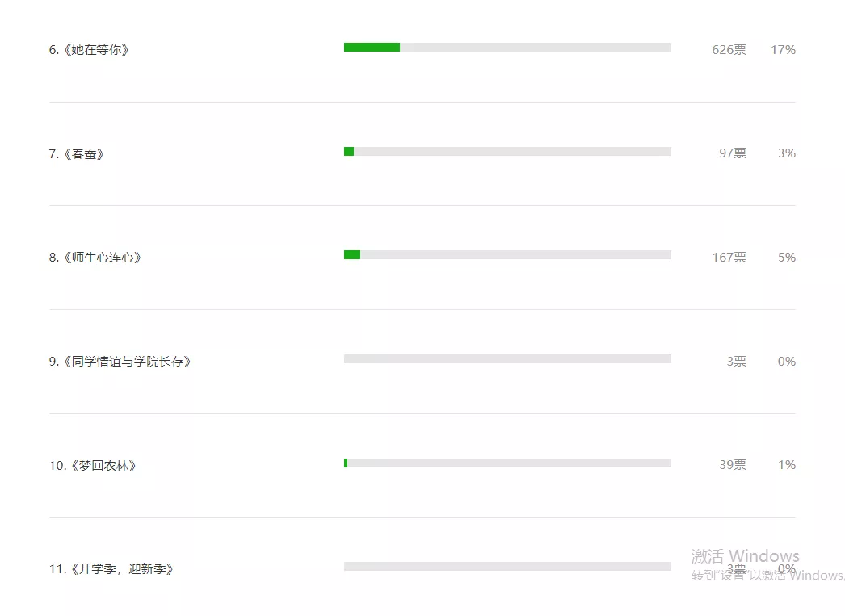
Task: Select the 167票 vote total
Action: coord(729,258)
